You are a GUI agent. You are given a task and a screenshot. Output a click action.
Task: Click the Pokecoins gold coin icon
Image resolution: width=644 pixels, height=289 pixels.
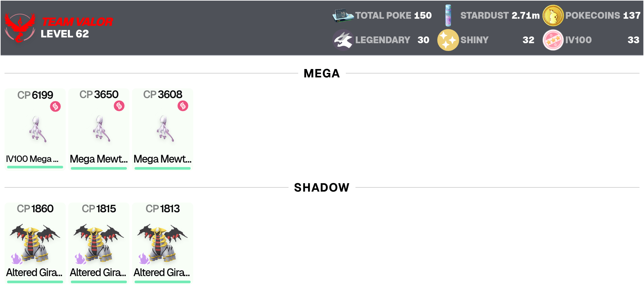(x=553, y=15)
